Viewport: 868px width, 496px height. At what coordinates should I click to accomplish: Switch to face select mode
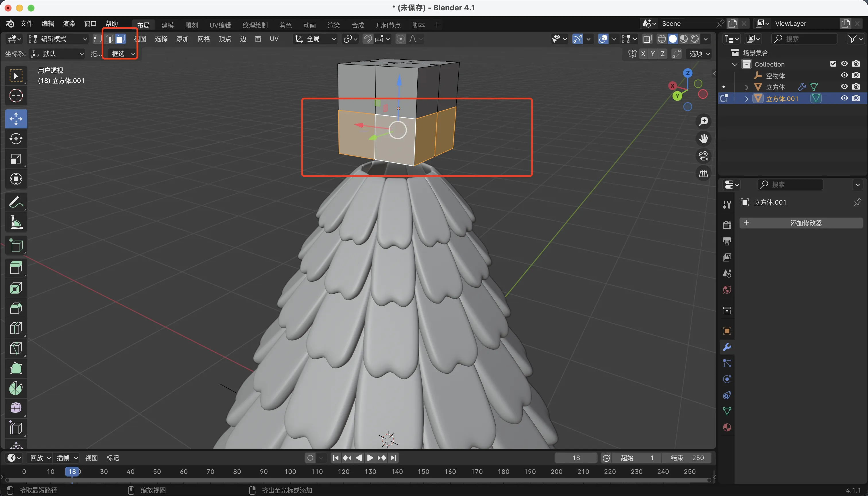point(120,39)
